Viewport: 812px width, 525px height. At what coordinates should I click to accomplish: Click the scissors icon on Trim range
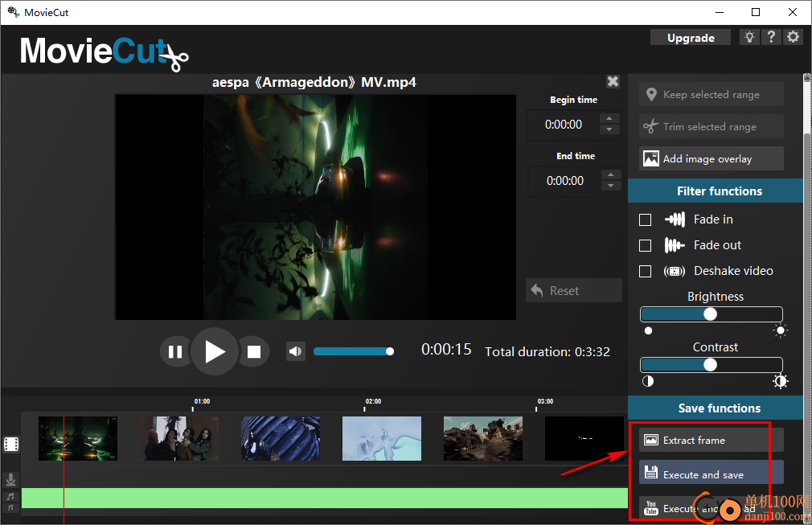[x=650, y=126]
